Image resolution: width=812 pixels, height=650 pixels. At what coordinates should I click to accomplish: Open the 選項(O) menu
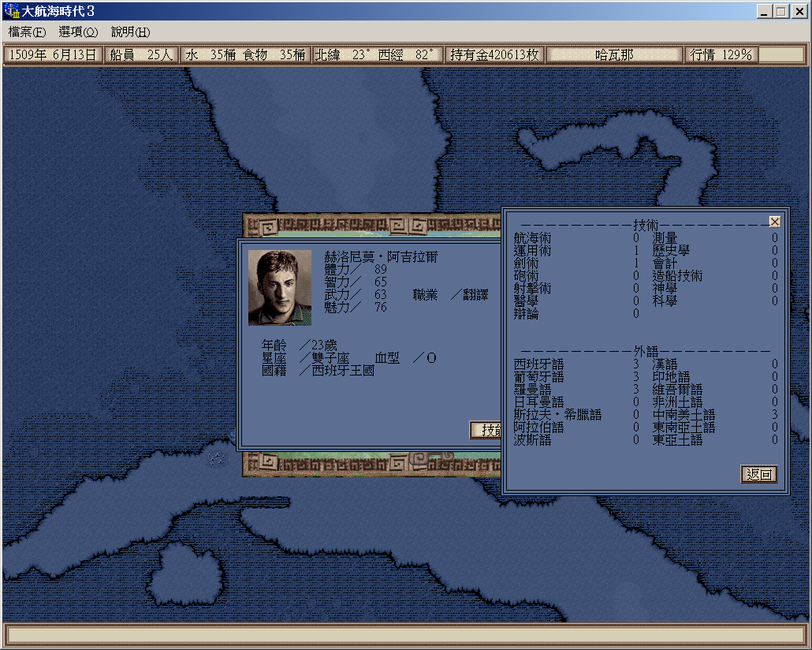click(78, 32)
